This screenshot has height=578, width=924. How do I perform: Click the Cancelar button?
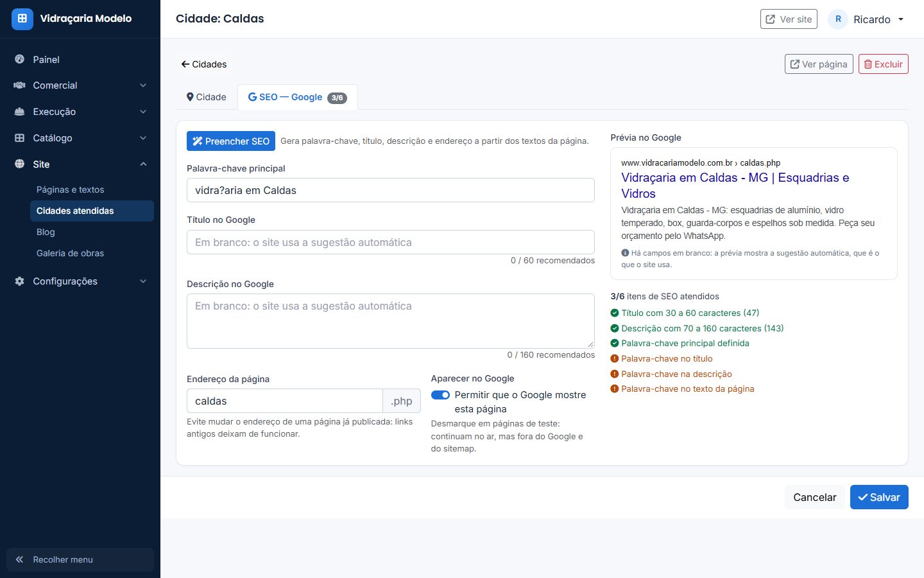(815, 497)
